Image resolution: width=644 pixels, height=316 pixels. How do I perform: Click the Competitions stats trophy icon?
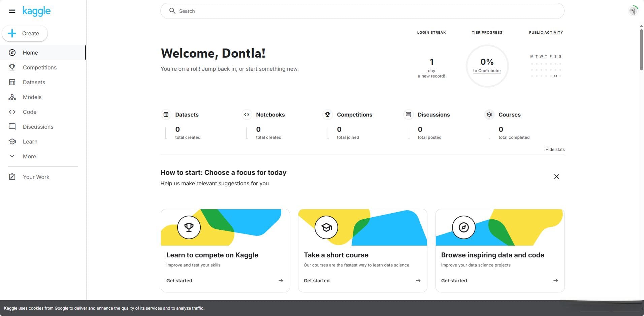click(327, 115)
